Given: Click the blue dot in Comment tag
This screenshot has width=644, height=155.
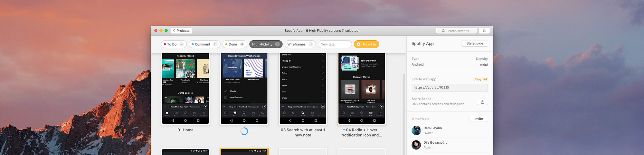Looking at the screenshot, I should (193, 44).
